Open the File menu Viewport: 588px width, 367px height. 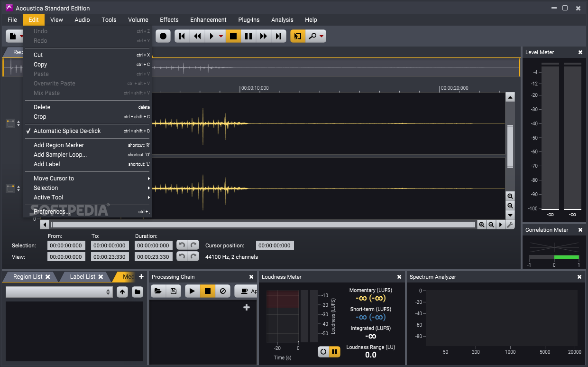coord(12,20)
